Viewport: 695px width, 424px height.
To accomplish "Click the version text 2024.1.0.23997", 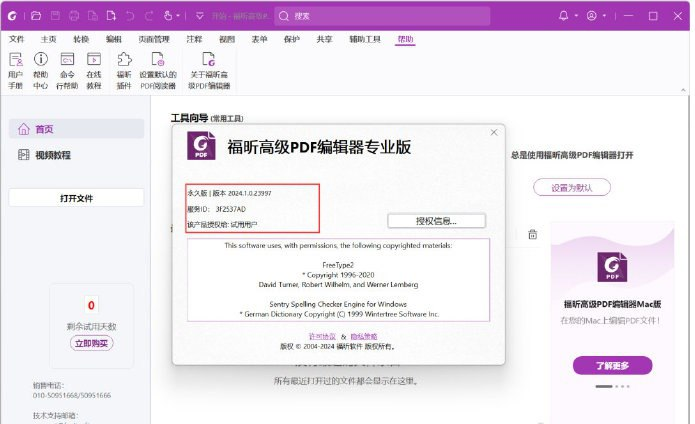I will pyautogui.click(x=250, y=193).
